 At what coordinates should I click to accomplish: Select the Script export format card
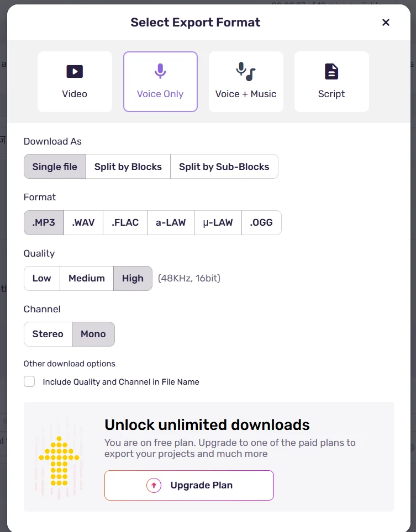[331, 82]
